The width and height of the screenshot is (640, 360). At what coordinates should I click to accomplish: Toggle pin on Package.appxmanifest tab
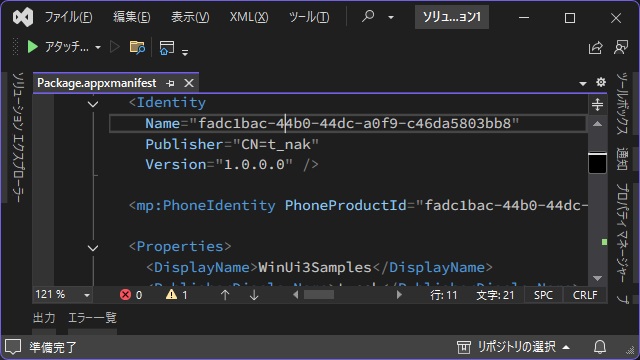pyautogui.click(x=171, y=83)
